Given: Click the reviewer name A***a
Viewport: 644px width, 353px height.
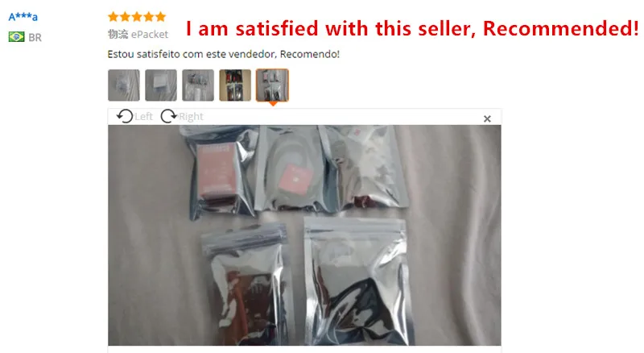Looking at the screenshot, I should [23, 17].
